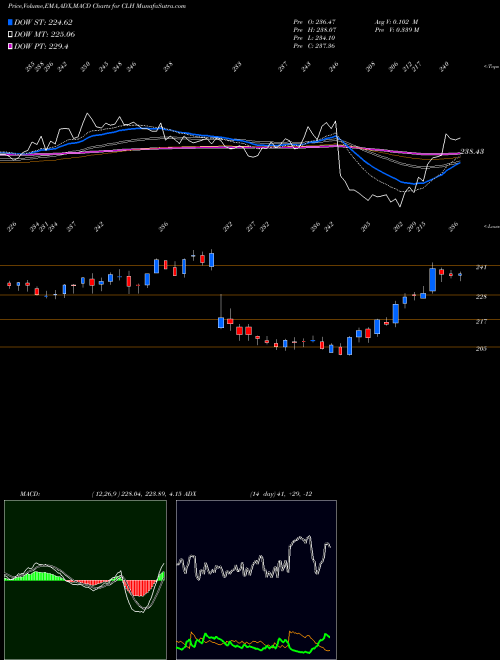Click the chart title text for CLH
Viewport: 500px width, 660px height.
point(97,6)
